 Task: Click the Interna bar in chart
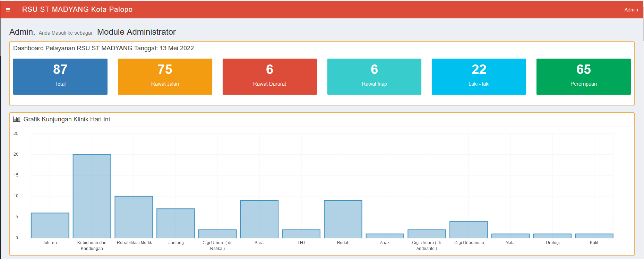pos(50,225)
